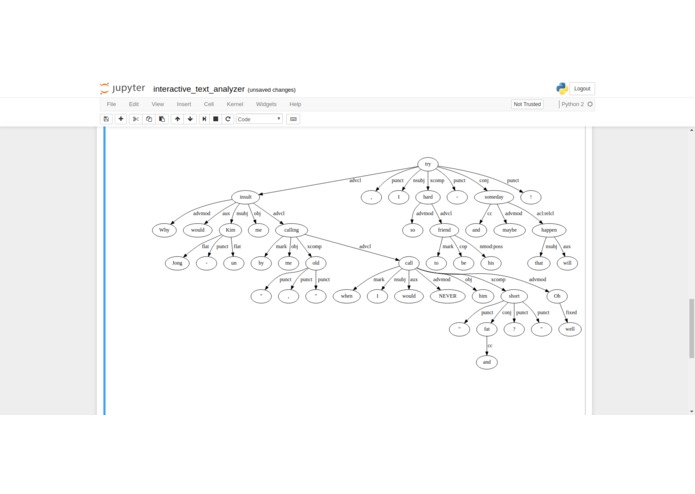Click the 'when' node

click(347, 296)
